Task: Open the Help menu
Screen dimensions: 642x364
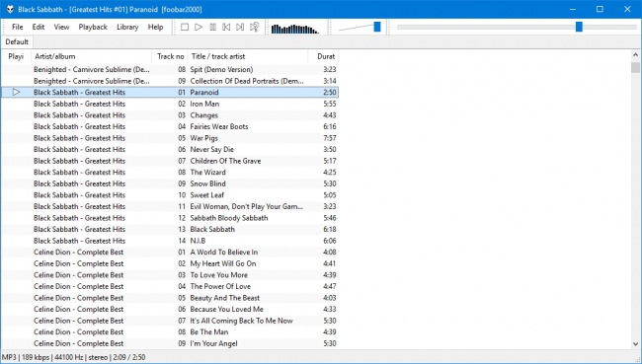Action: pyautogui.click(x=155, y=27)
